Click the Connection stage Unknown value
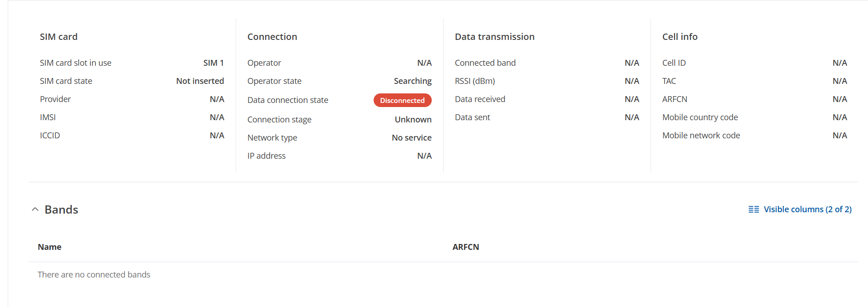868x307 pixels. click(x=413, y=120)
